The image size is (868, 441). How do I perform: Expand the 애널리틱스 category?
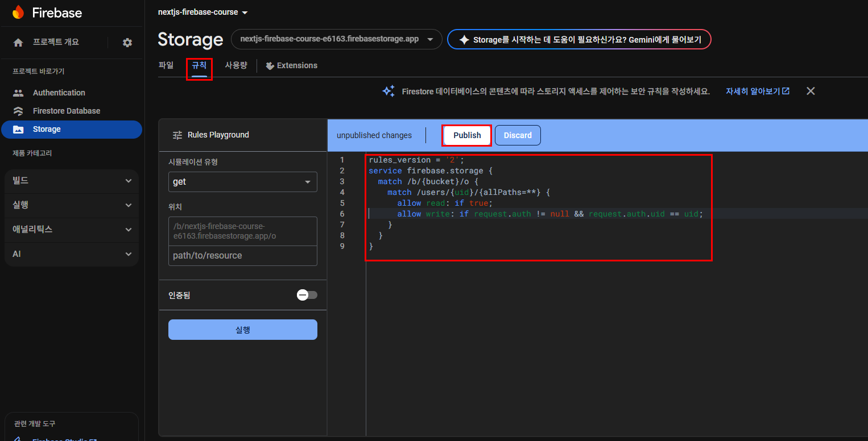(72, 229)
